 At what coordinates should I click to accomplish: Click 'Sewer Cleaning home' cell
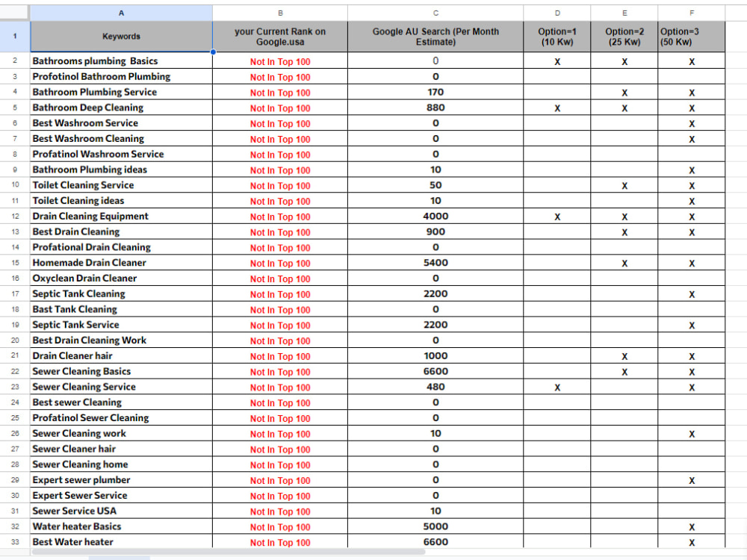[122, 464]
